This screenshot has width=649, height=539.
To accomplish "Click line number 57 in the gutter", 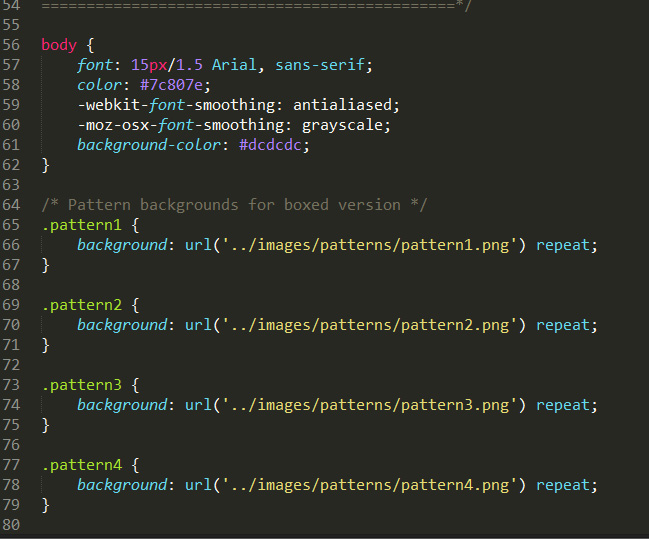I will tap(12, 65).
